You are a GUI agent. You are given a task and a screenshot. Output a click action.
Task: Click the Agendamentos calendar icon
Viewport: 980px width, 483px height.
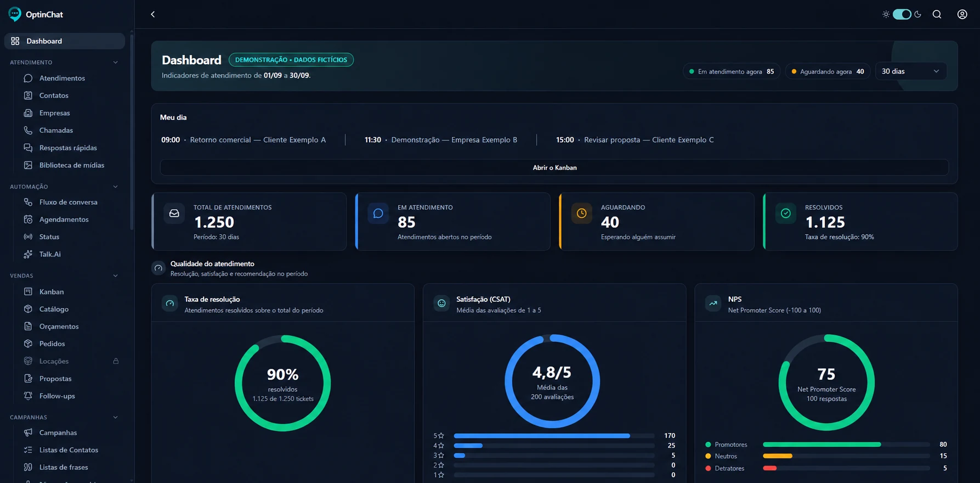pyautogui.click(x=28, y=220)
